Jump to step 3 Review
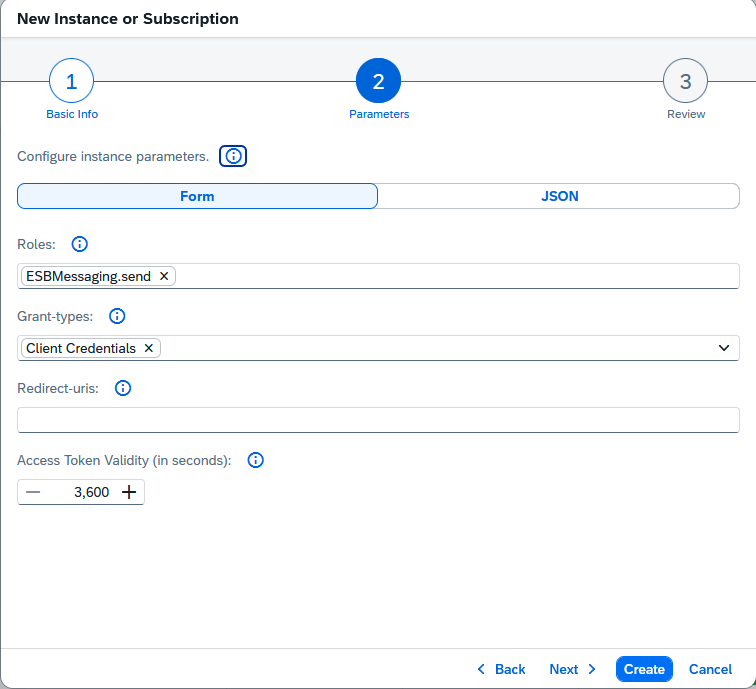Screen dimensions: 756x689 coord(685,82)
